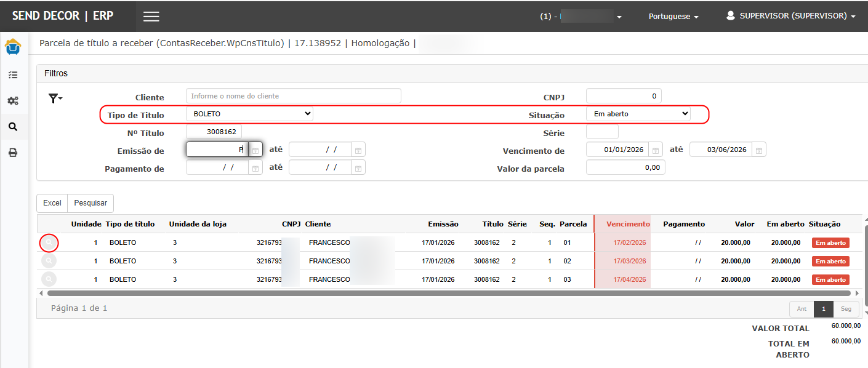Click the Pagamento até date input
868x368 pixels.
[x=320, y=167]
